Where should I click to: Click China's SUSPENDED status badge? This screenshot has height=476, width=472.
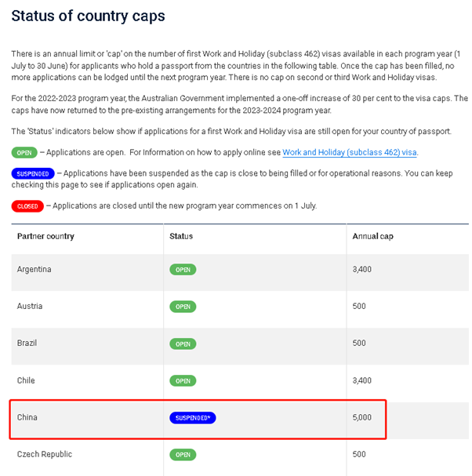193,418
